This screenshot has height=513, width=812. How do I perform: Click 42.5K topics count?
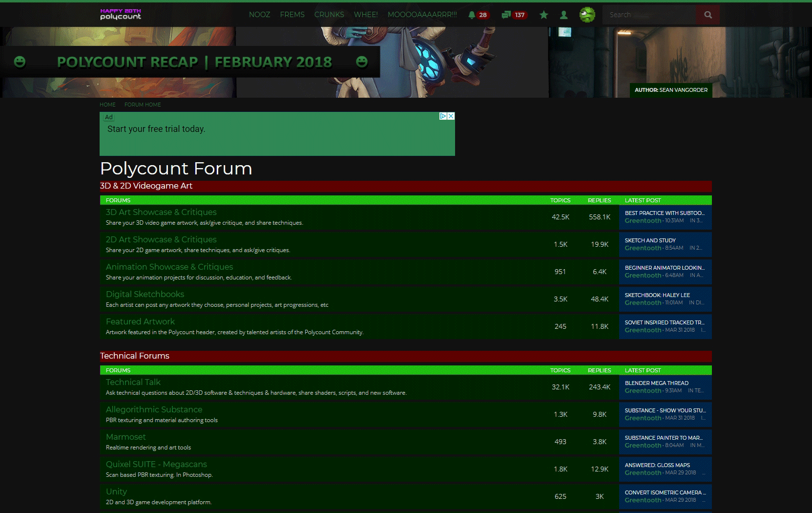(561, 217)
